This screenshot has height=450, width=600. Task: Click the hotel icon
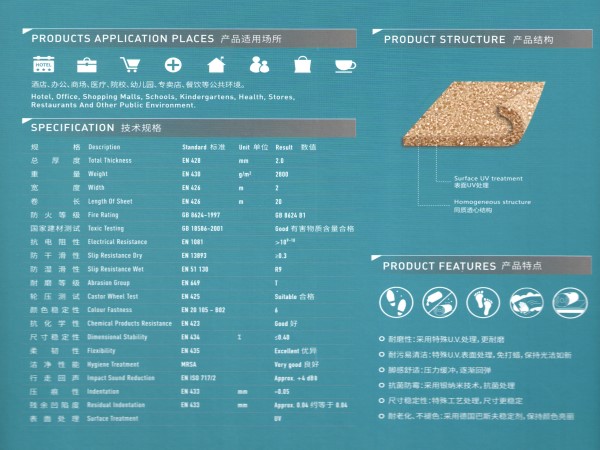click(43, 66)
